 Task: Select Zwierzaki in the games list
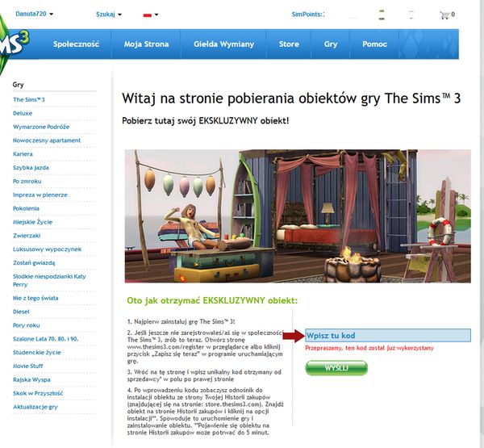pyautogui.click(x=27, y=236)
